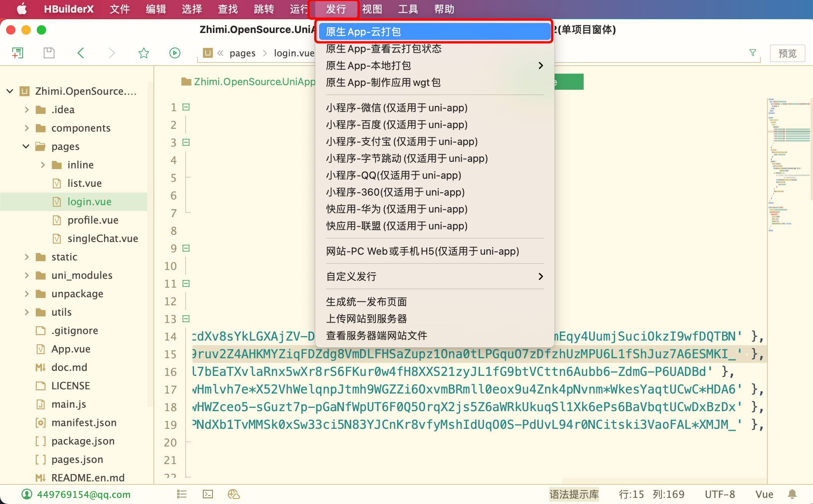
Task: Toggle the document outline list icon
Action: pyautogui.click(x=182, y=494)
